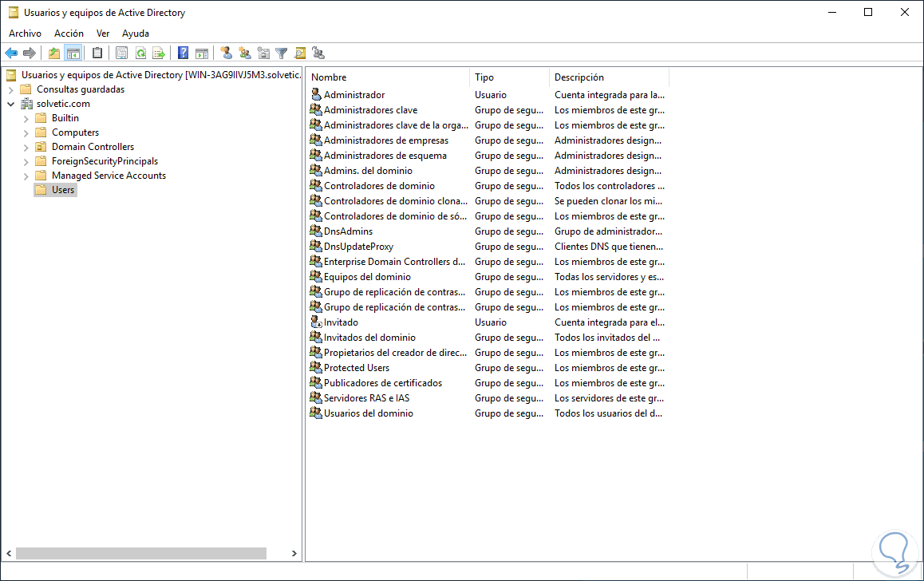Click the tree pane horizontal scrollbar thumb
This screenshot has height=581, width=924.
[x=141, y=553]
